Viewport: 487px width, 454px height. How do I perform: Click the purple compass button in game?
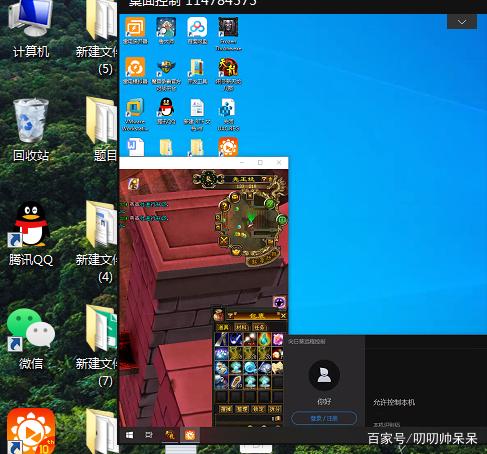279,302
